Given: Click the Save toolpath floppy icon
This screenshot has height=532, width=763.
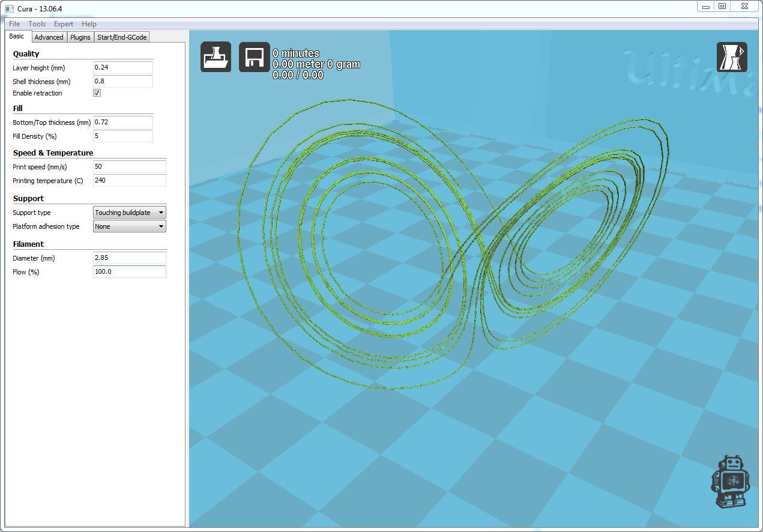Looking at the screenshot, I should tap(254, 58).
